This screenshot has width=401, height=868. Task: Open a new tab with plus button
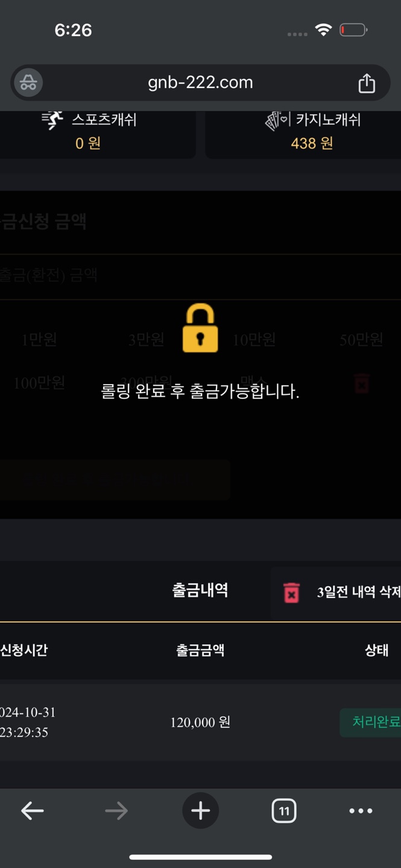coord(200,811)
